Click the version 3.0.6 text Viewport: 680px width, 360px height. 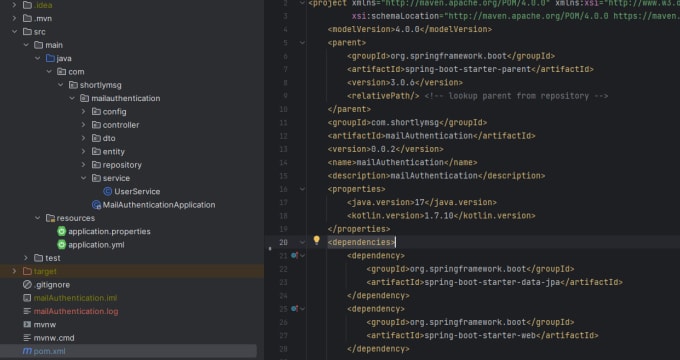(x=402, y=82)
